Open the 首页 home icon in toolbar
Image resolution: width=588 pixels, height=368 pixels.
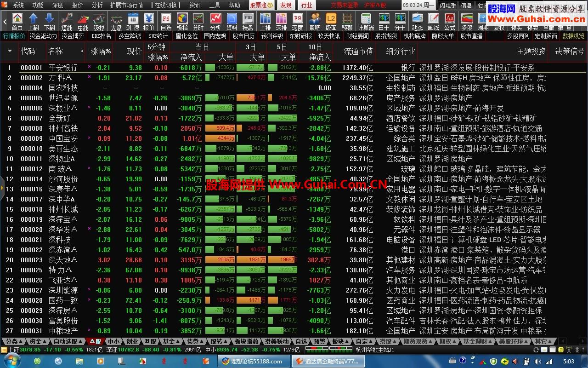click(17, 22)
